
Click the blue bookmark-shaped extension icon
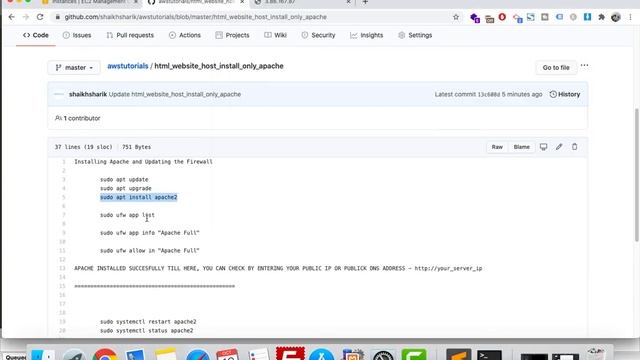[587, 17]
